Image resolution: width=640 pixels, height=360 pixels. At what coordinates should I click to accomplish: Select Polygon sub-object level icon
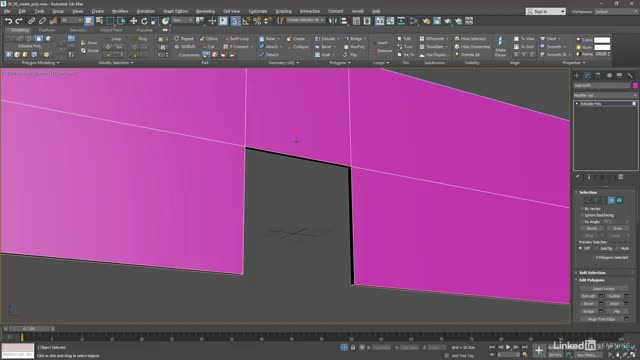tap(611, 200)
